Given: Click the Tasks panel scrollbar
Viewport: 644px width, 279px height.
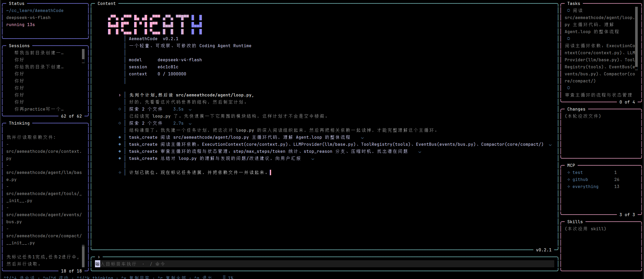Looking at the screenshot, I should (636, 39).
